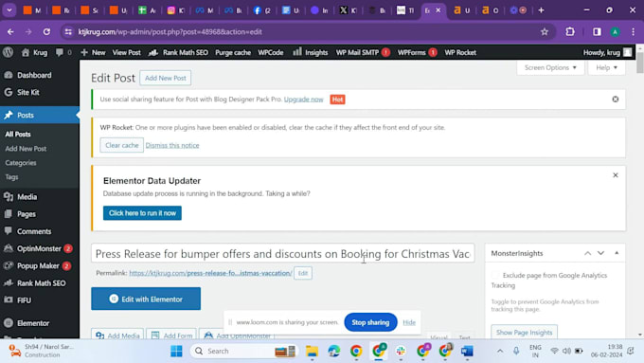Click Edit with Elementor button
644x363 pixels.
click(146, 299)
